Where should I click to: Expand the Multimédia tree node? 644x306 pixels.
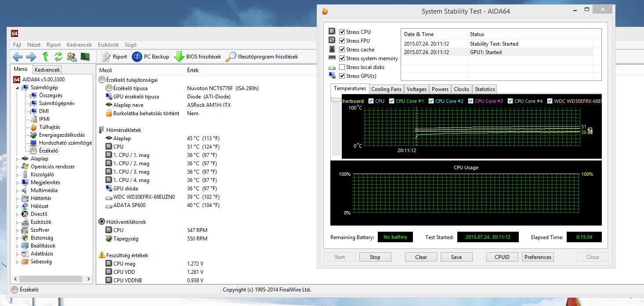[18, 190]
